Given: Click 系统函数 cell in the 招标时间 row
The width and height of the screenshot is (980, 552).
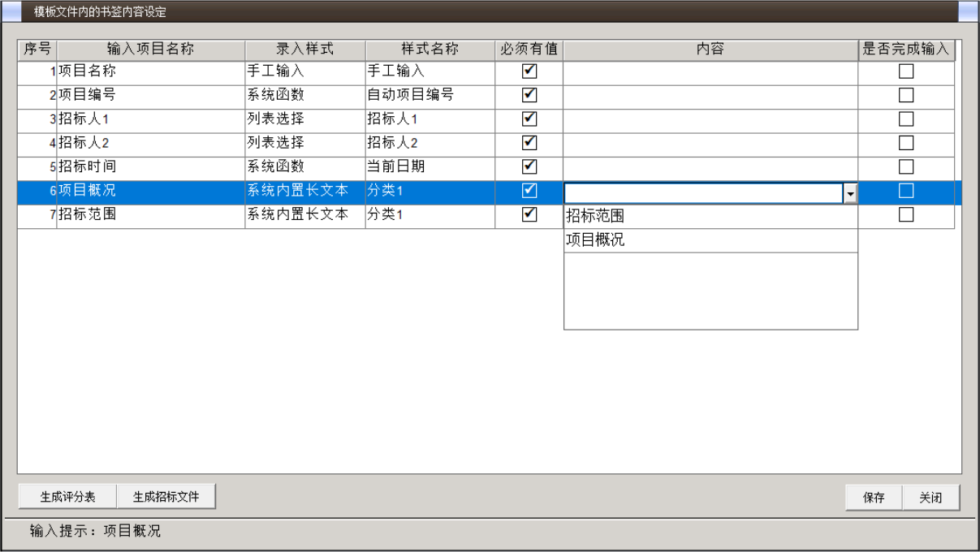Looking at the screenshot, I should 305,167.
